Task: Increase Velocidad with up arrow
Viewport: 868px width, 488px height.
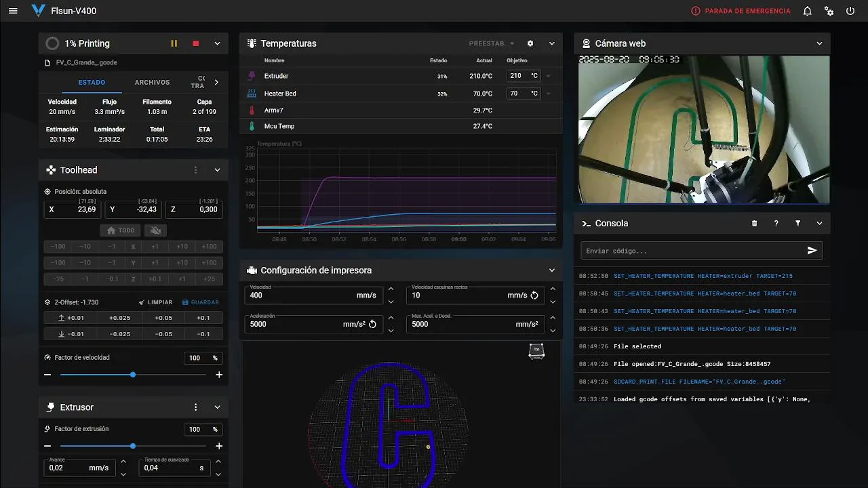Action: pyautogui.click(x=391, y=289)
